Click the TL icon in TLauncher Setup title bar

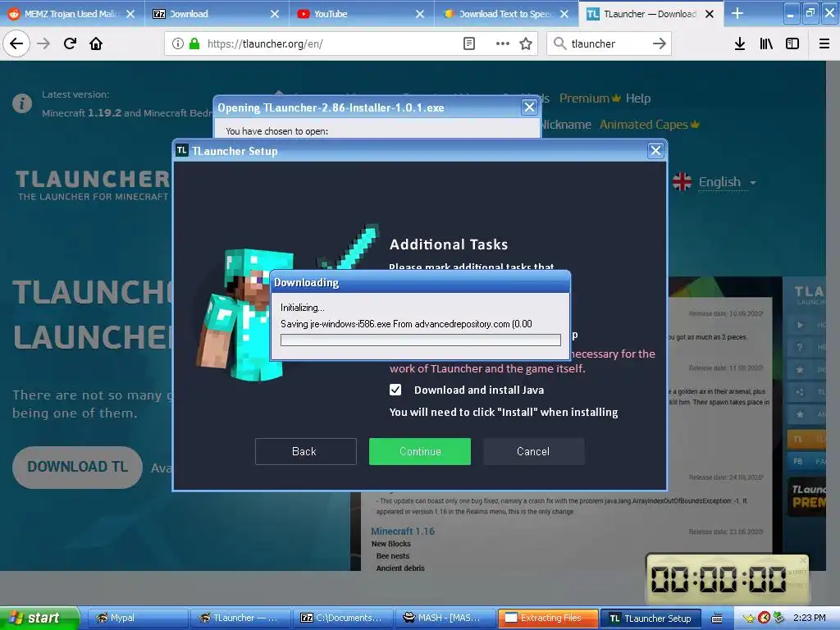[x=182, y=151]
